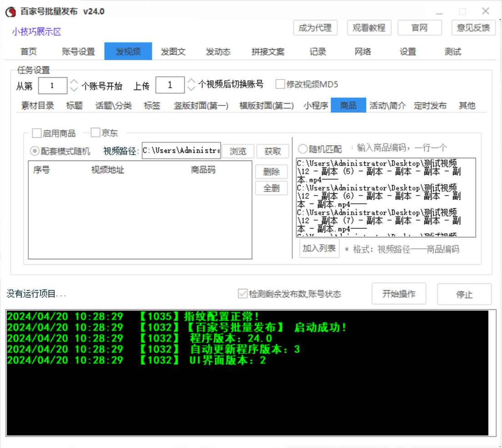Open 横版封面(第二) sub-tab
The width and height of the screenshot is (502, 448).
pos(266,106)
